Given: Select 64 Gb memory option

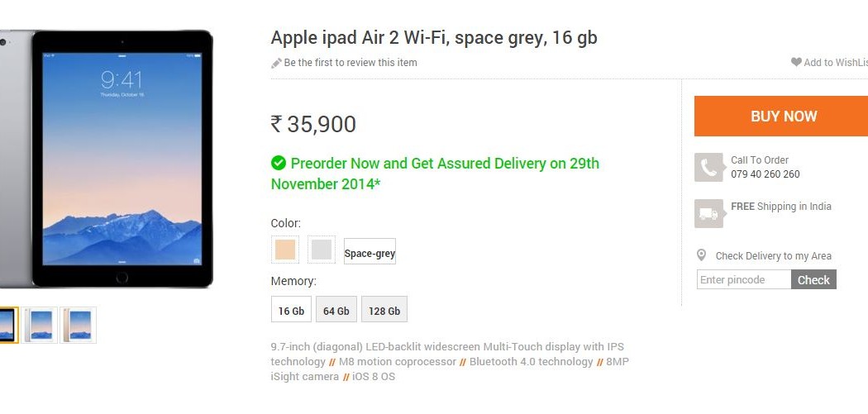Looking at the screenshot, I should (x=336, y=310).
